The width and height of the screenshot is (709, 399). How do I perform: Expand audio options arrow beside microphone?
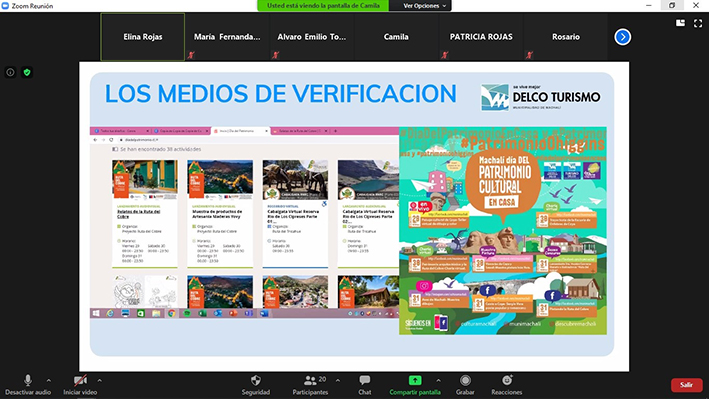[x=49, y=380]
